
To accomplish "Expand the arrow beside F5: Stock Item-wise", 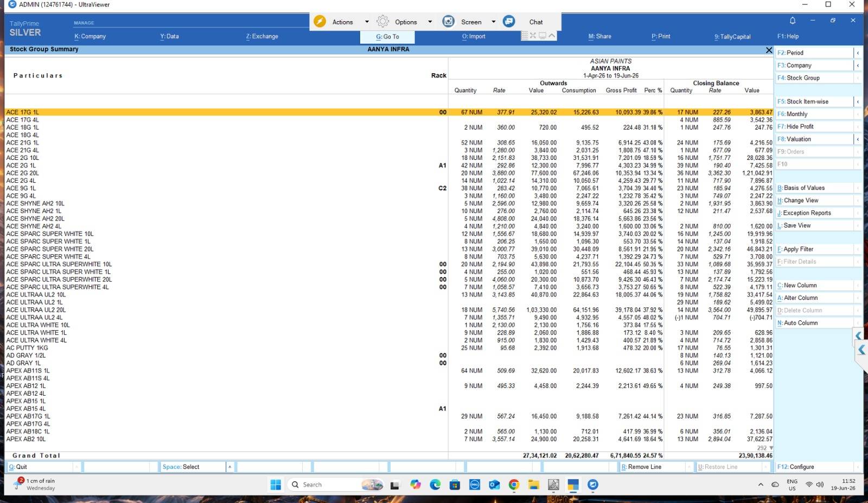I will tap(858, 101).
